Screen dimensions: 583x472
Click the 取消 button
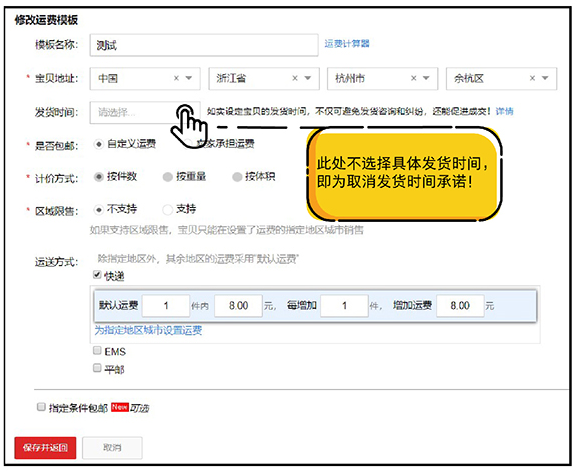click(112, 448)
